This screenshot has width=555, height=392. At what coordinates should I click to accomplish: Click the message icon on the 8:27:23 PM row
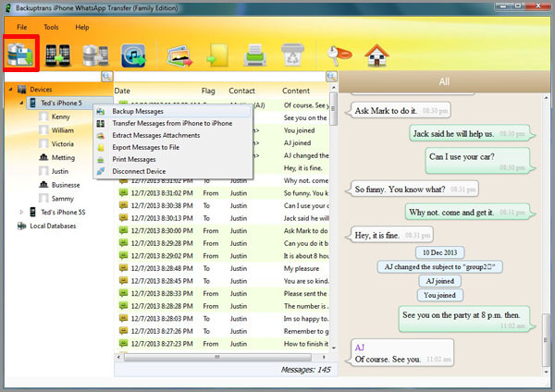[123, 343]
